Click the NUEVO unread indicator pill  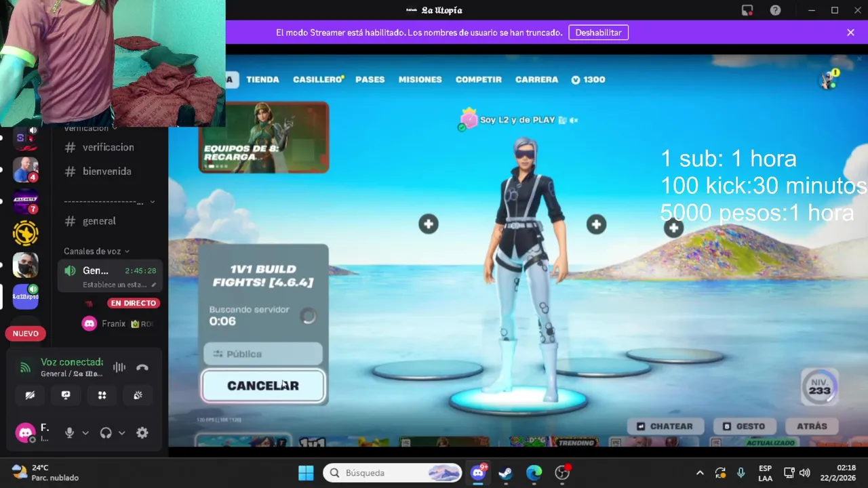(x=26, y=333)
